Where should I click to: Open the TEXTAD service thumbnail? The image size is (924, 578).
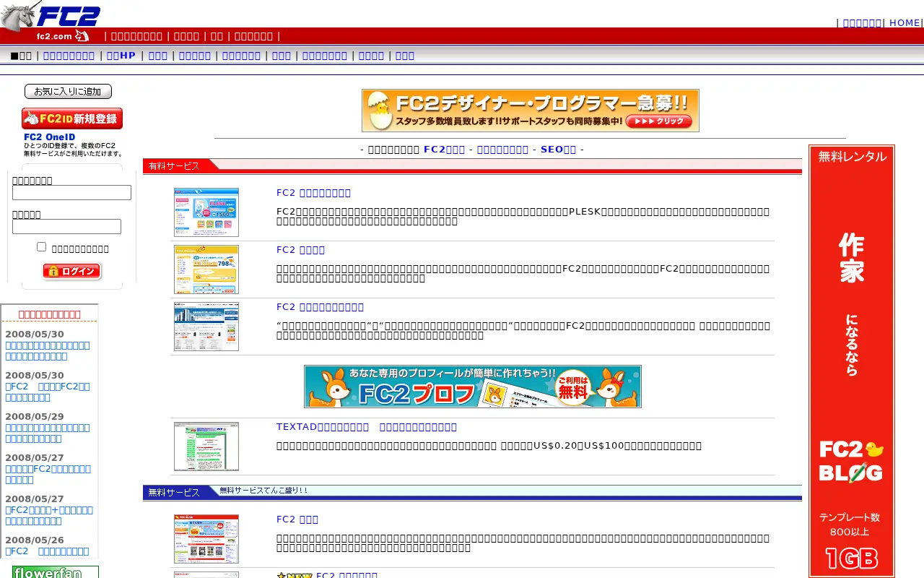tap(206, 447)
